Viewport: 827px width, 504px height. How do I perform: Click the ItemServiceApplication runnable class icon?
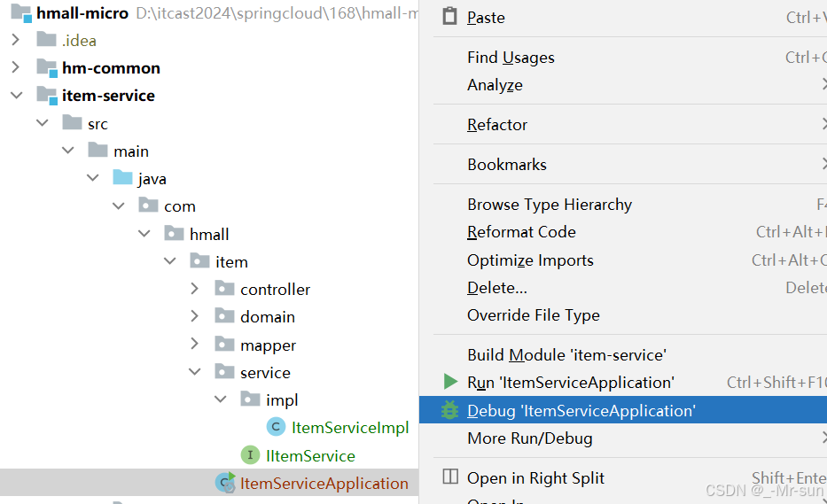tap(225, 483)
